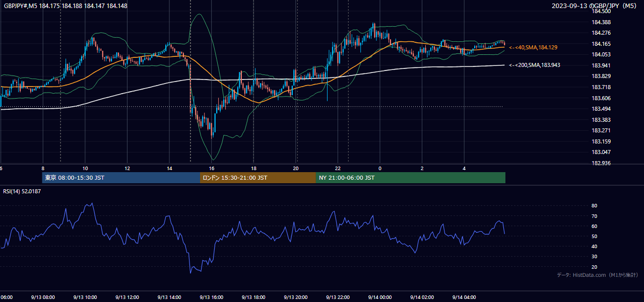Click price axis value 184.500
The image size is (644, 302).
tap(601, 11)
